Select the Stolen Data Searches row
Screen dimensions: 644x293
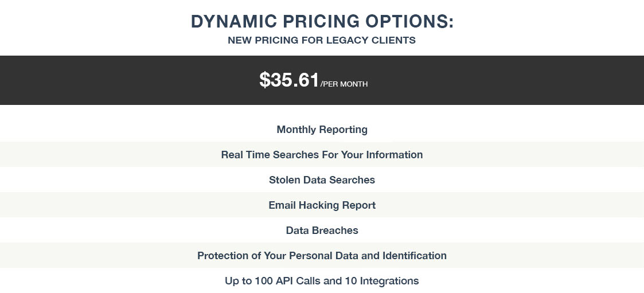coord(322,179)
